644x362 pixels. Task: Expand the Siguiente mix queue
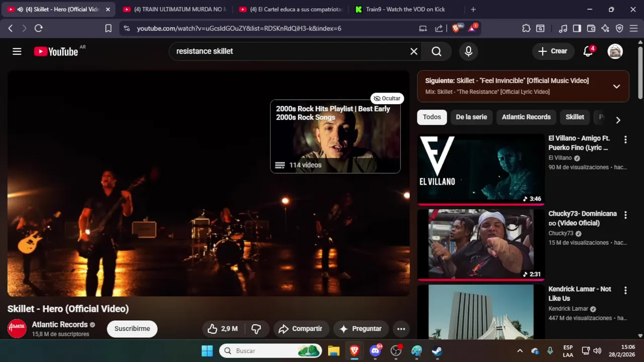click(x=616, y=86)
